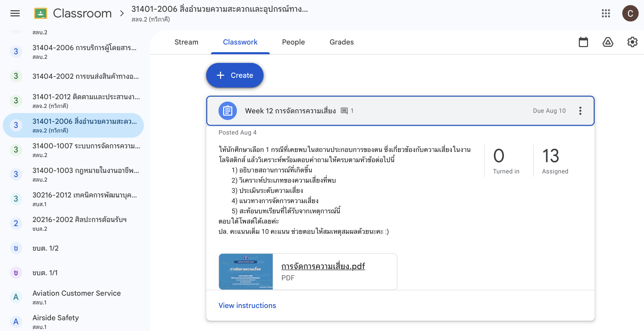Click the avatar for Aviation Customer Service

click(x=16, y=297)
